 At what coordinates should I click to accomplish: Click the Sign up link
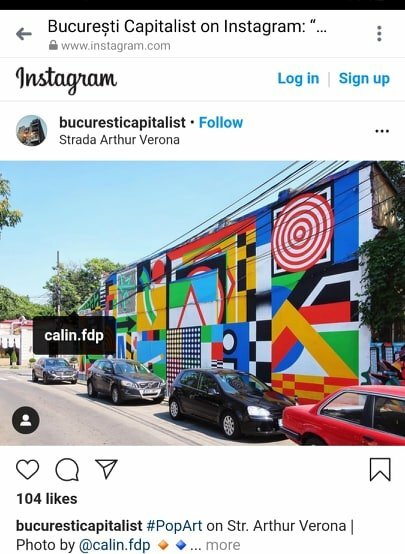(364, 78)
